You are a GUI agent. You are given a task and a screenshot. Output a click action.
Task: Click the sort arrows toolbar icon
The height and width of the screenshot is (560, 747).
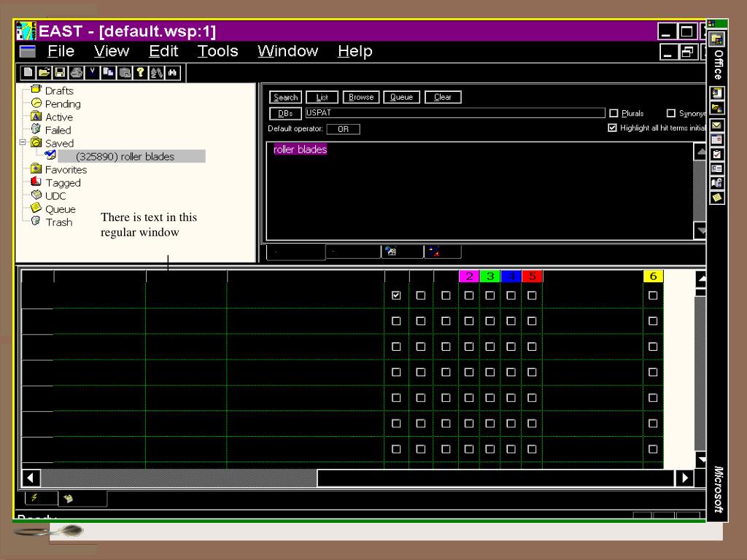pos(157,72)
